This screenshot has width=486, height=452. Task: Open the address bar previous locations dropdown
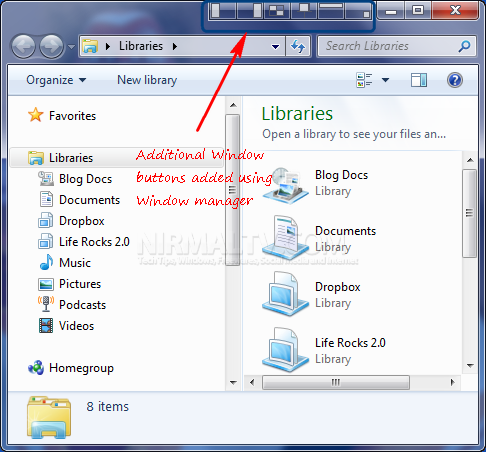(275, 47)
